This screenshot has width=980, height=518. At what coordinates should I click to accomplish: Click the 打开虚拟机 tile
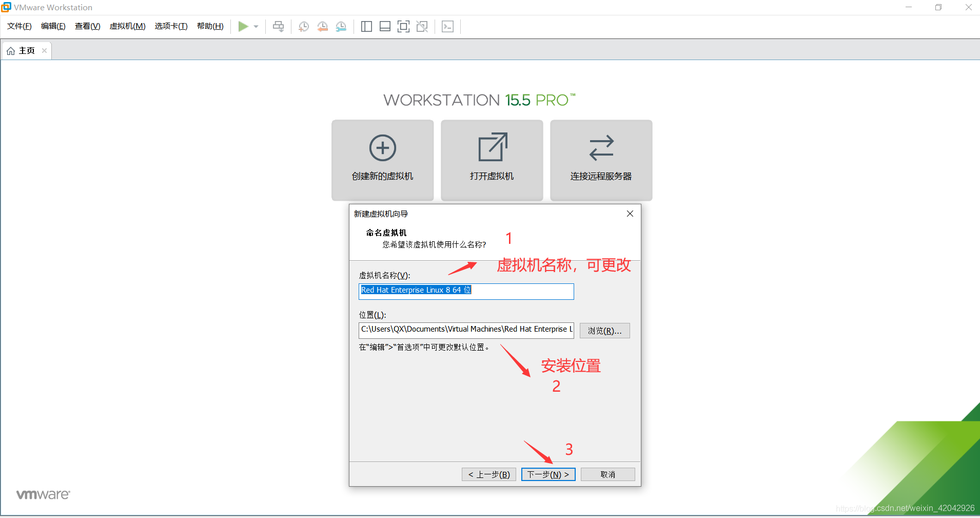(492, 160)
